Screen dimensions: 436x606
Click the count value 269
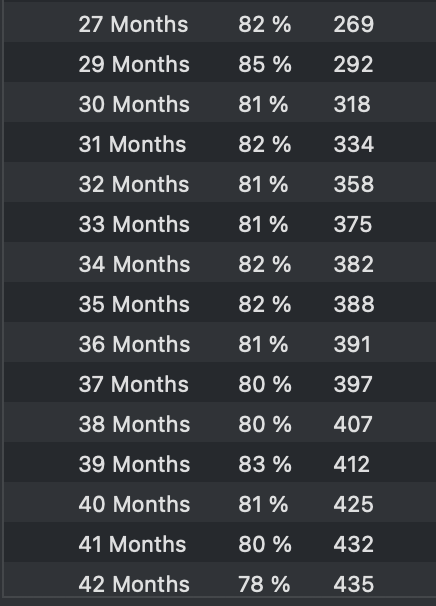coord(354,24)
